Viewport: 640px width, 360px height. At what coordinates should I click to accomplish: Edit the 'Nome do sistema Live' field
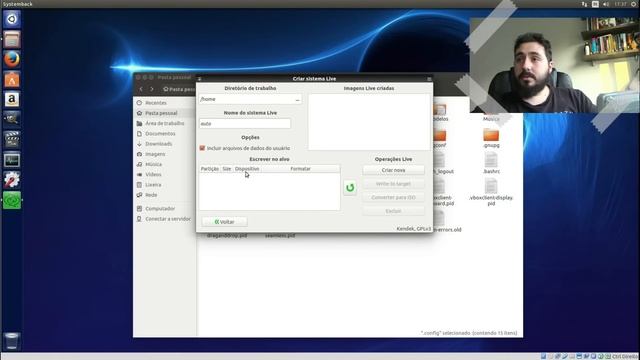245,123
